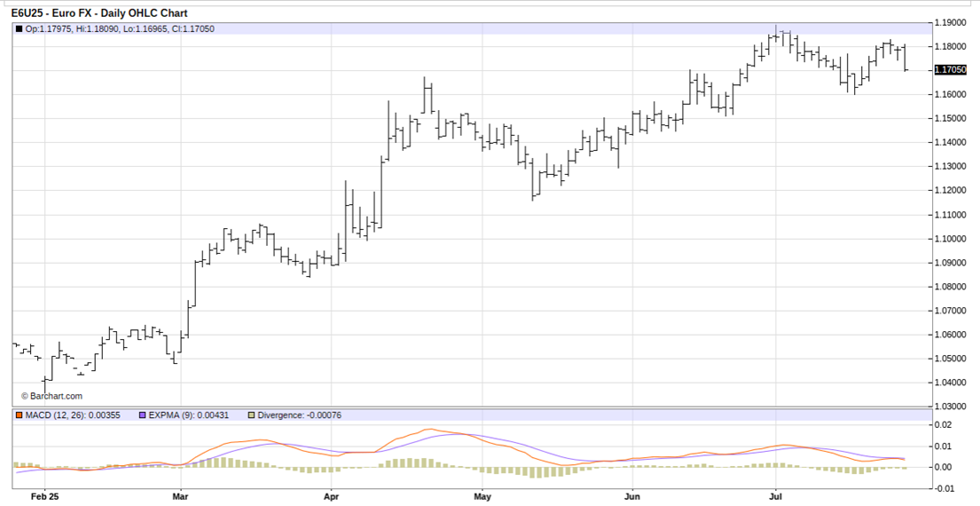
Task: Click the 0.02 MACD scale label
Action: point(944,424)
